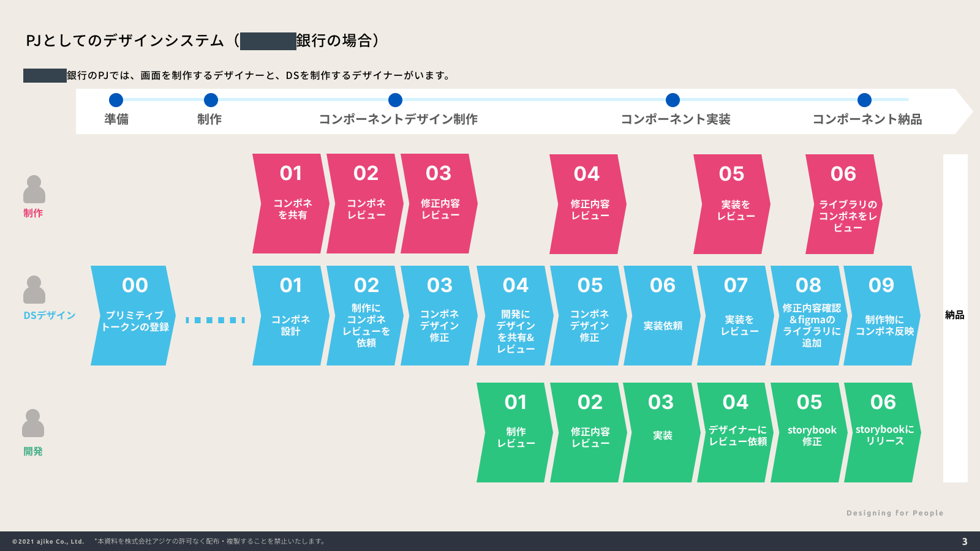Screen dimensions: 980x551
Task: Click the blue 08 figmaのライブラリに追加 step
Action: coord(809,316)
